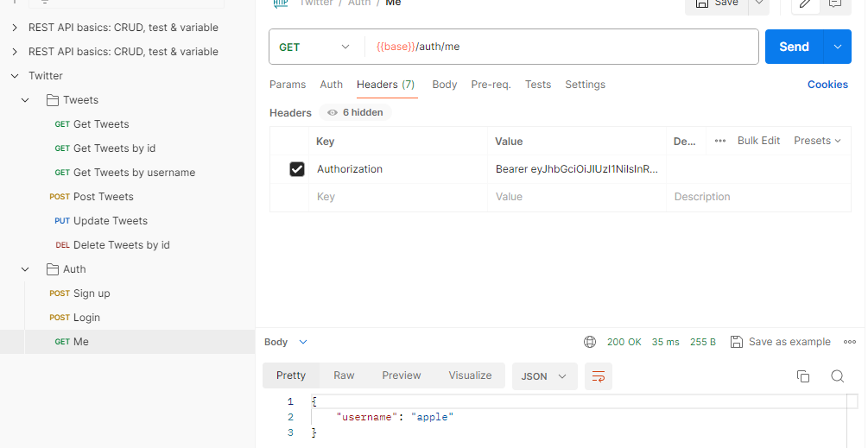Image resolution: width=868 pixels, height=448 pixels.
Task: Expand second REST API basics collection
Action: pos(15,52)
